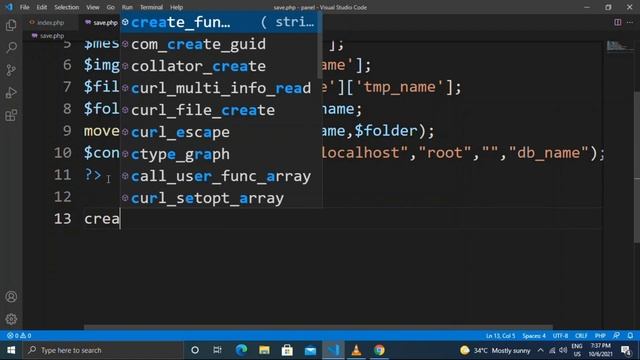The height and width of the screenshot is (360, 640).
Task: Launch Microsoft Edge from taskbar
Action: 241,350
